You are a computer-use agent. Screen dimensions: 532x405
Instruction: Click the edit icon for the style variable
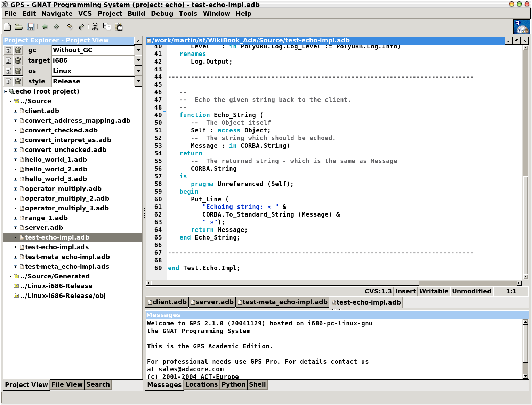[x=8, y=81]
